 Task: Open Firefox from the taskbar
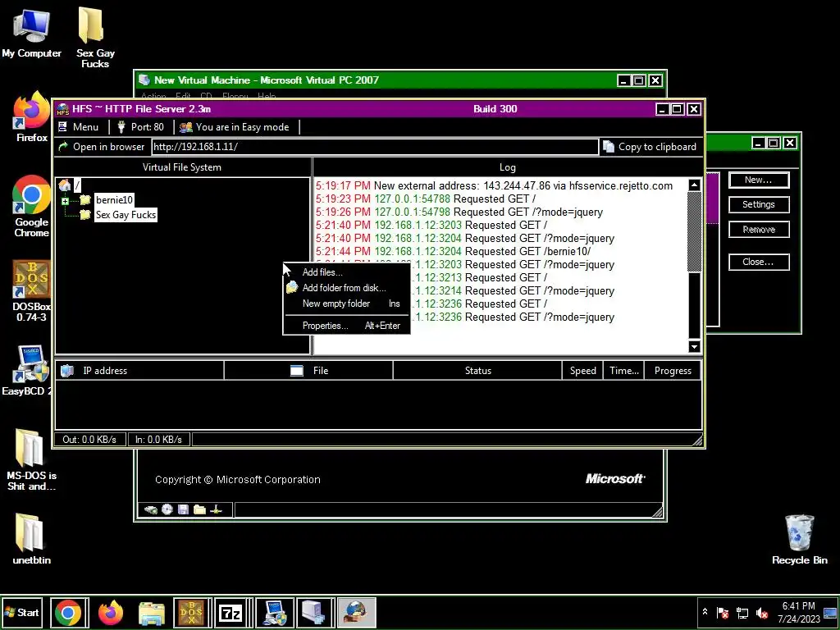click(111, 613)
